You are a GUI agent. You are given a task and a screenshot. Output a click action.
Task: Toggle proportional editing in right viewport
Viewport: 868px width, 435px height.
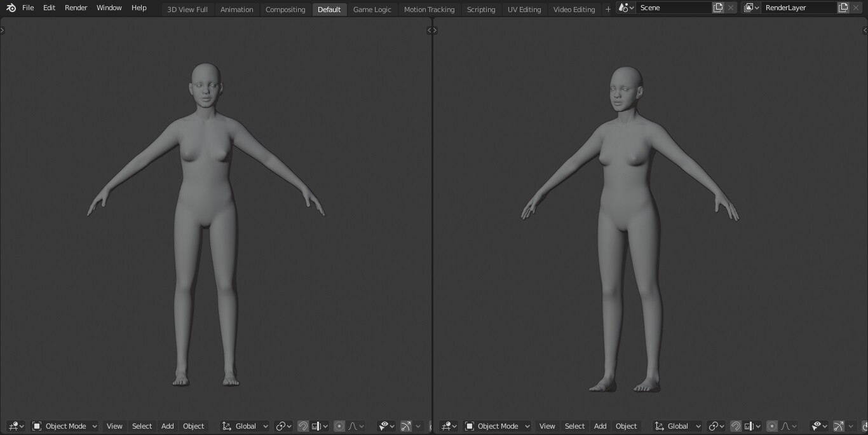pyautogui.click(x=772, y=426)
